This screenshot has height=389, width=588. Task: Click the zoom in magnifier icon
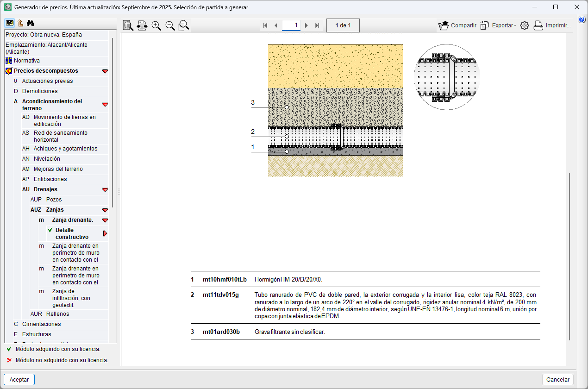(x=156, y=25)
